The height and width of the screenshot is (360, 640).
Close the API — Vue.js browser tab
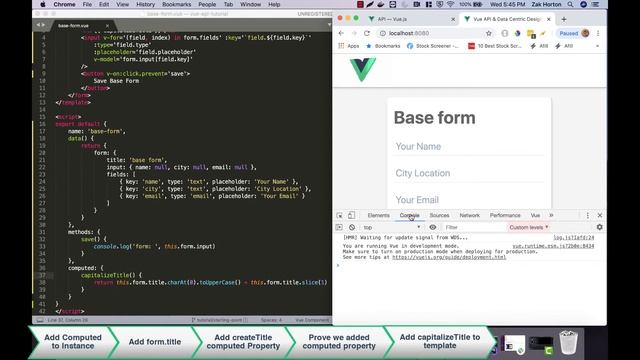453,19
